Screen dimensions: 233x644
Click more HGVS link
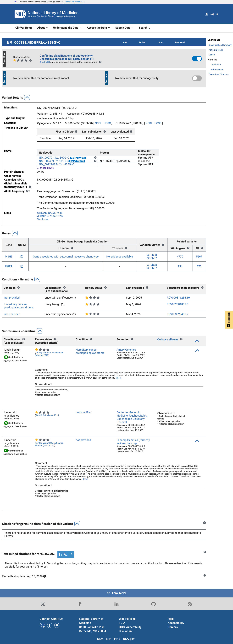coord(46,168)
